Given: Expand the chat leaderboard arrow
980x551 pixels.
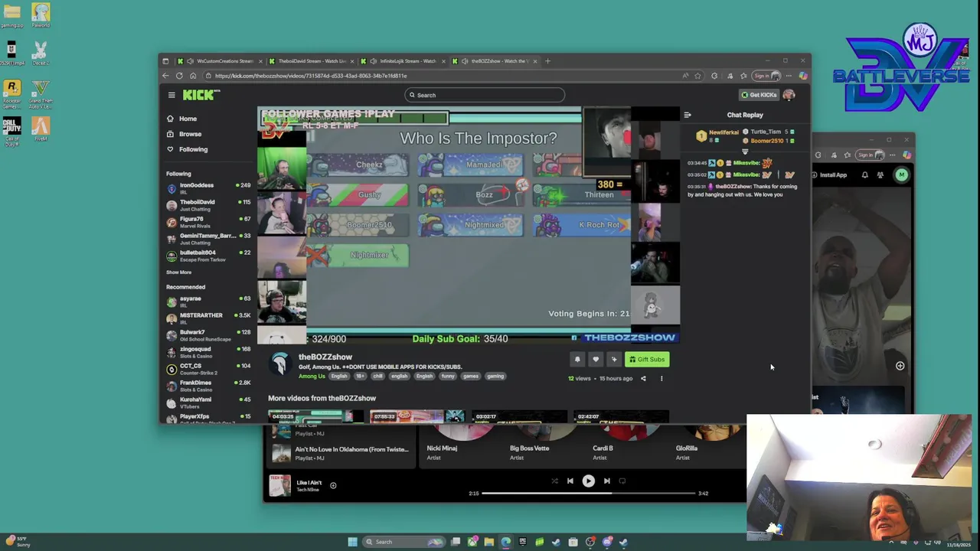Looking at the screenshot, I should 745,152.
